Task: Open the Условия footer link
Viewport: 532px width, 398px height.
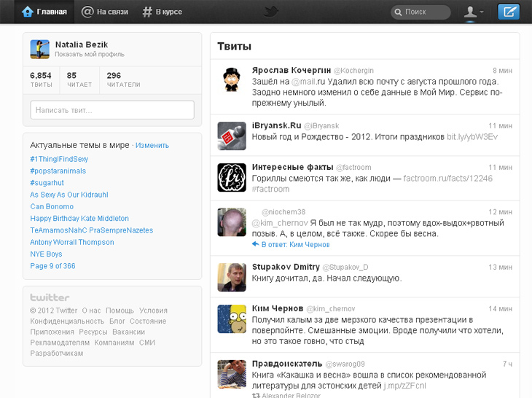Action: click(x=153, y=311)
